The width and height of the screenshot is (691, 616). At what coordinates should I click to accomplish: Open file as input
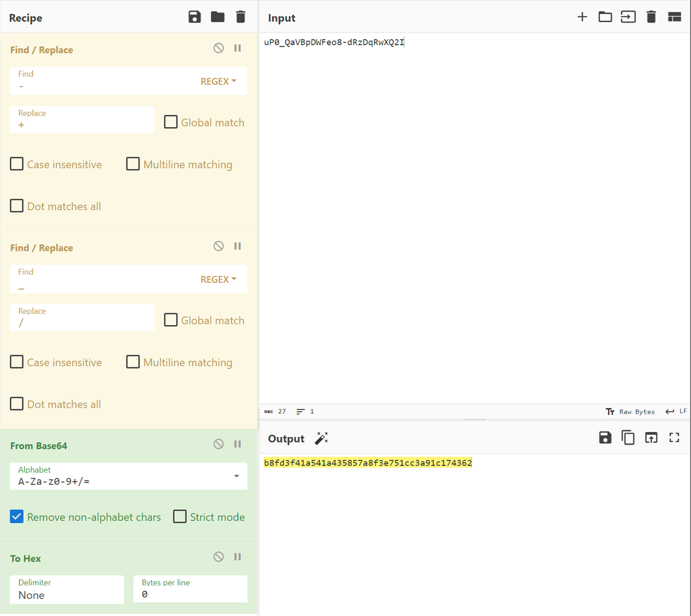(628, 17)
